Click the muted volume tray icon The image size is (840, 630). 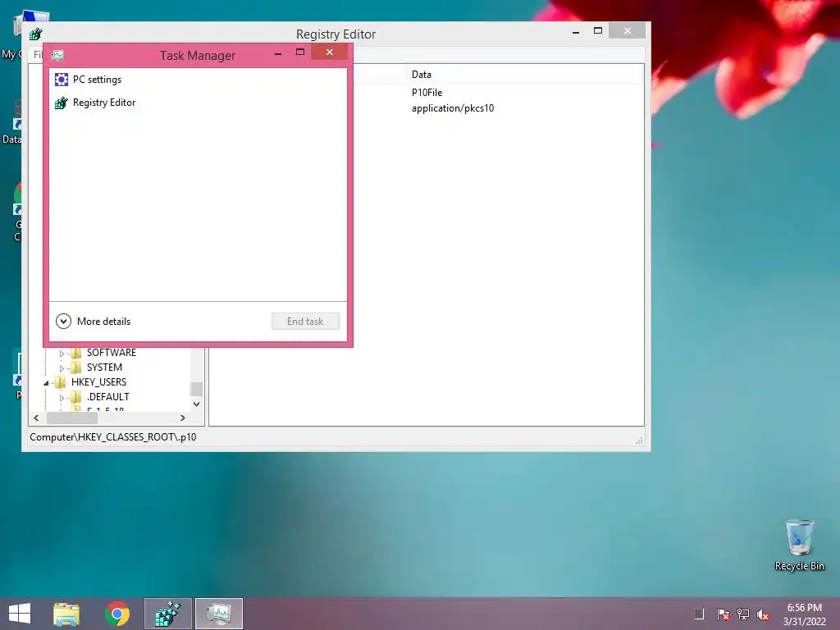point(763,614)
